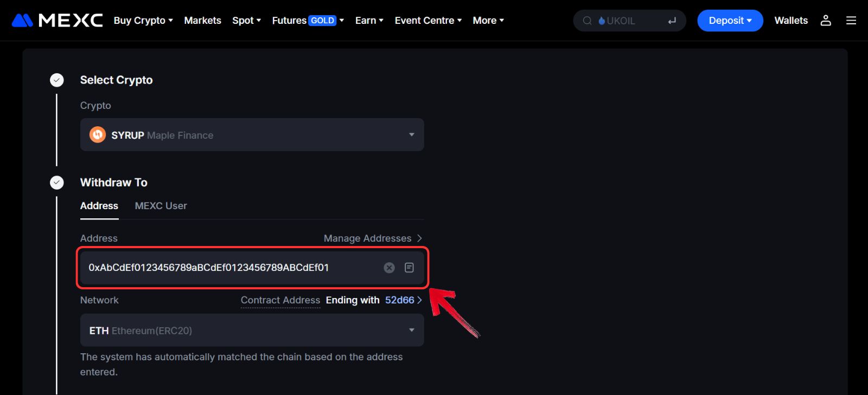Click the Deposit button
Screen dimensions: 868x395
point(730,21)
